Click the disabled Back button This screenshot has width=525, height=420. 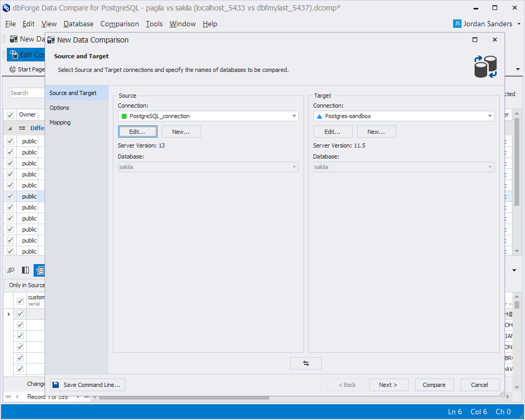pos(347,385)
